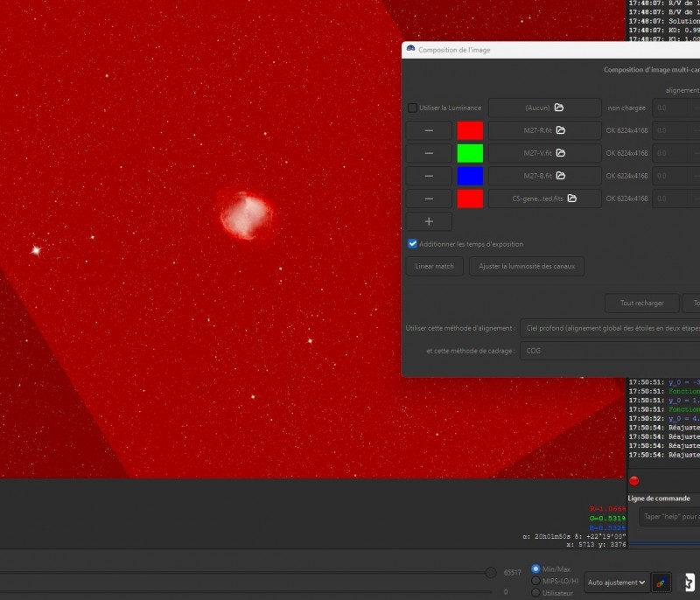Change the green swatch of M27-V.fit

(x=470, y=153)
